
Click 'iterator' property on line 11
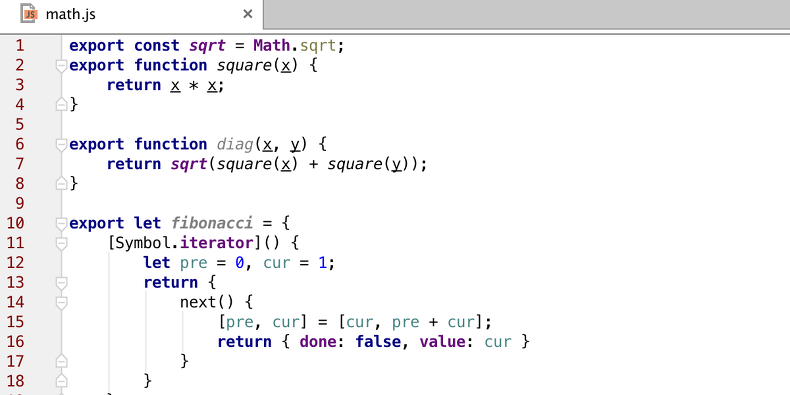click(x=217, y=243)
